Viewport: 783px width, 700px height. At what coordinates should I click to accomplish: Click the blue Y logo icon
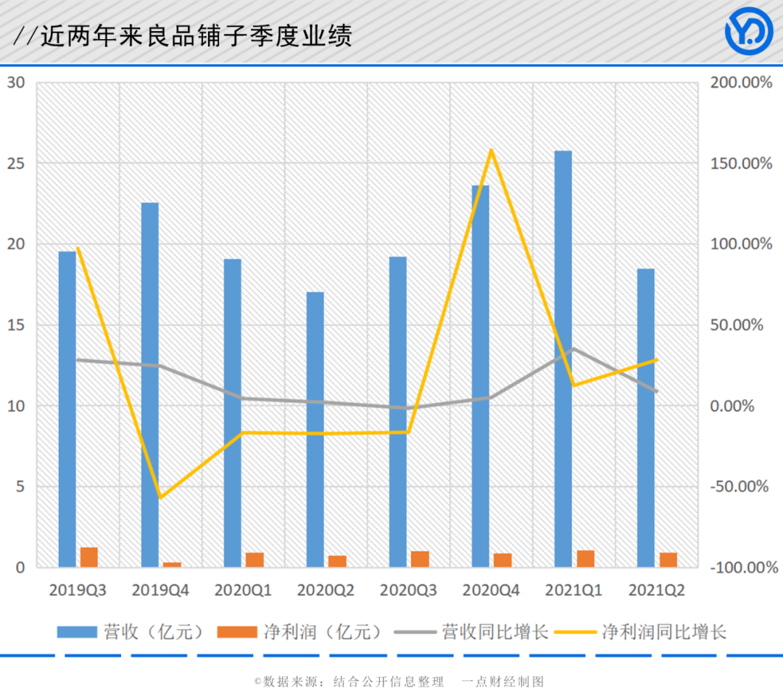tap(748, 31)
